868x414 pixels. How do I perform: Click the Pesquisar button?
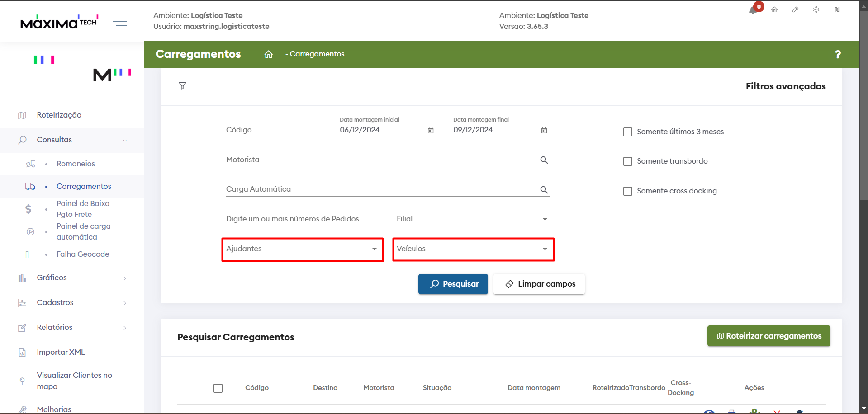point(453,284)
